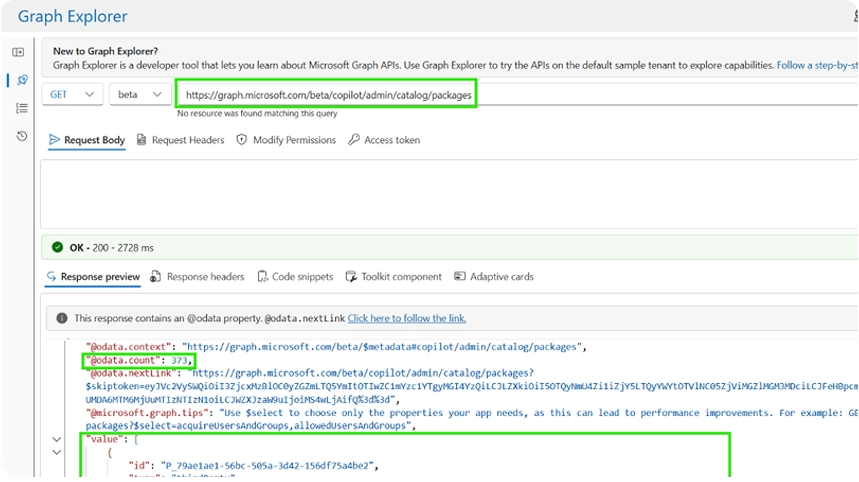Click the info icon in the odata notice
The height and width of the screenshot is (482, 859).
[62, 318]
